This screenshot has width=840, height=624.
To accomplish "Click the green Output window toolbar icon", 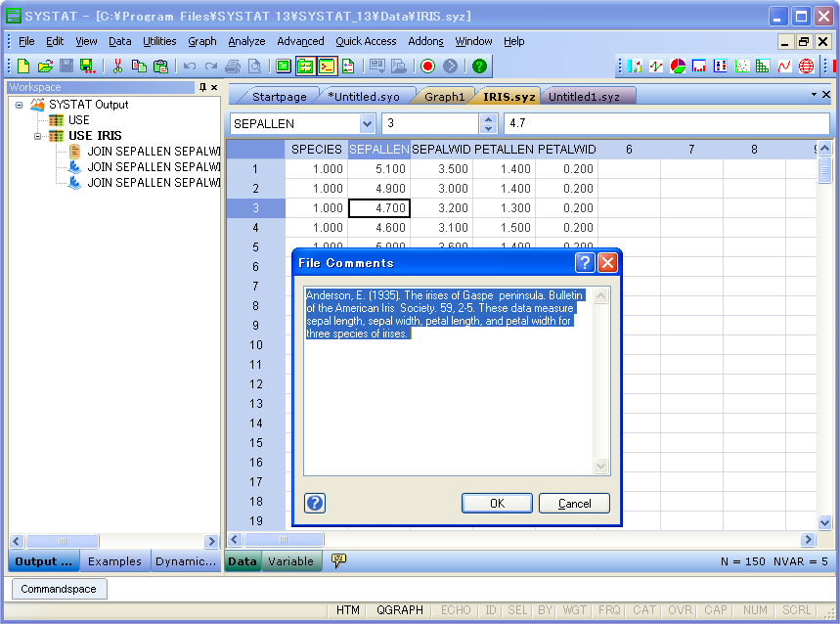I will point(284,66).
